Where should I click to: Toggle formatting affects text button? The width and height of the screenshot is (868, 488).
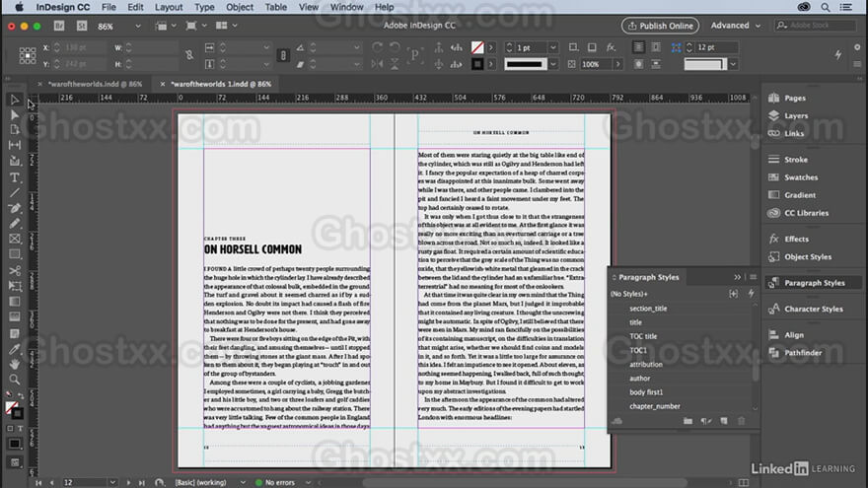(21, 428)
